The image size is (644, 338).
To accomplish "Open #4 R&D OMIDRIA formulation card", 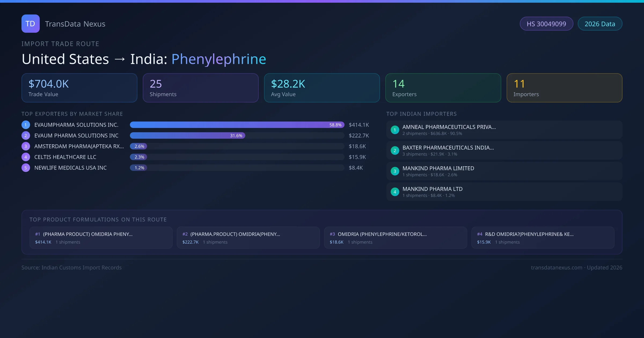I will coord(543,238).
